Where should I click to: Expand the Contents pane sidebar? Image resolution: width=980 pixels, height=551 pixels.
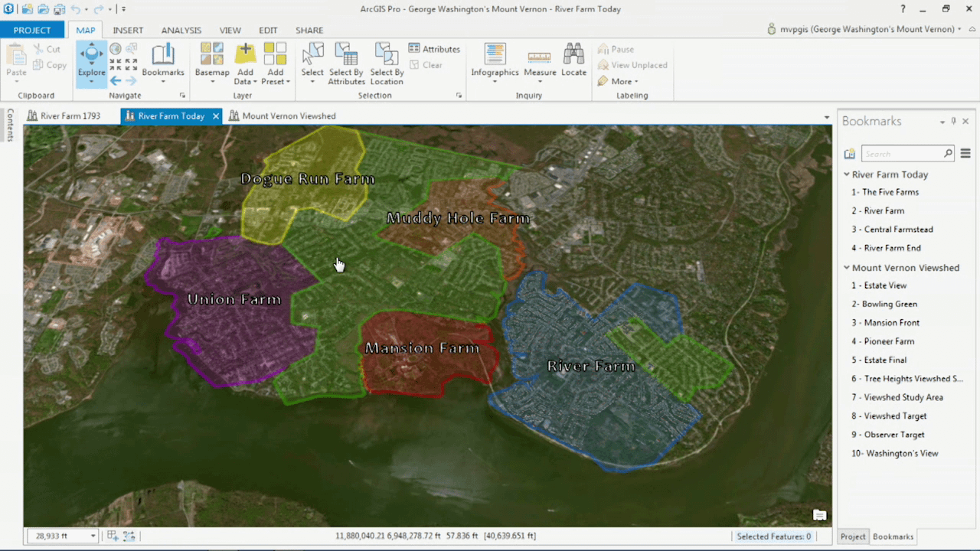pyautogui.click(x=10, y=125)
